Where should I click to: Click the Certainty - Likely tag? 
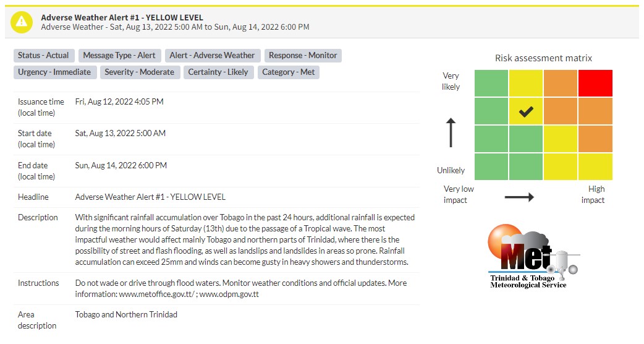[218, 72]
